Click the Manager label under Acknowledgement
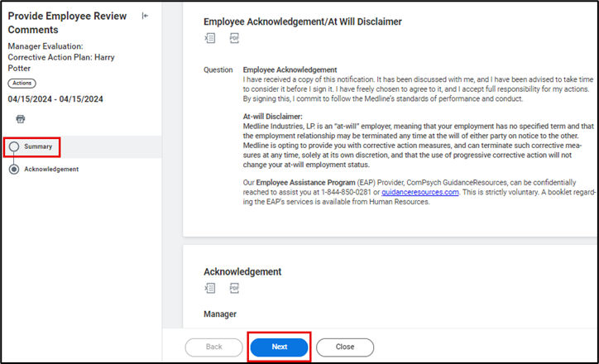Image resolution: width=599 pixels, height=364 pixels. (x=220, y=314)
